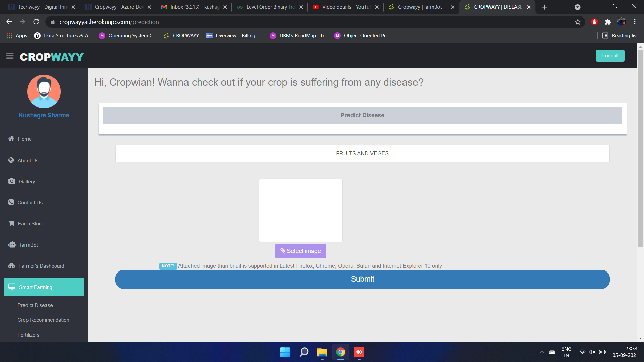The image size is (644, 362).
Task: Click the blue Submit button
Action: (362, 279)
